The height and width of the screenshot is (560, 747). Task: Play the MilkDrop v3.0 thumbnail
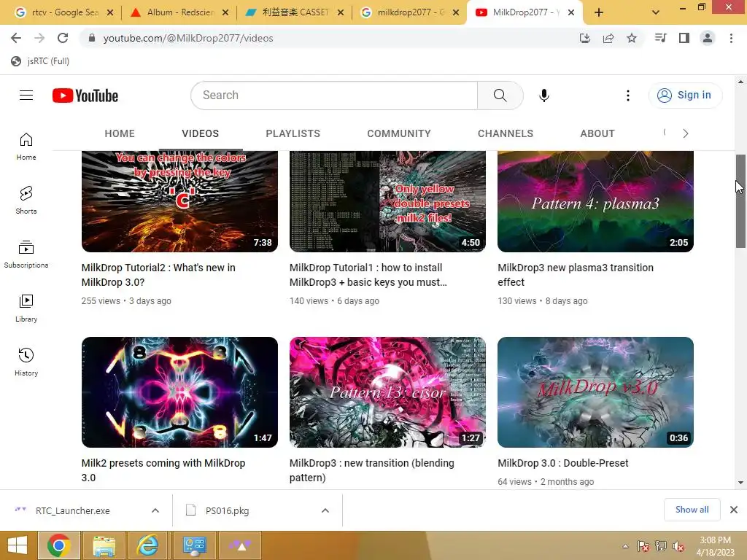click(595, 392)
